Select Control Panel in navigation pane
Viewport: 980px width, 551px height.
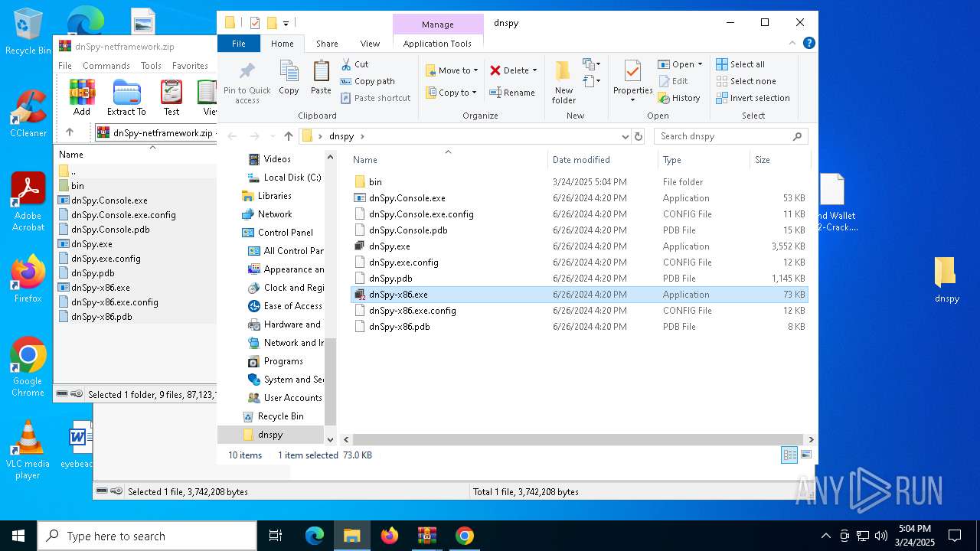[x=285, y=233]
